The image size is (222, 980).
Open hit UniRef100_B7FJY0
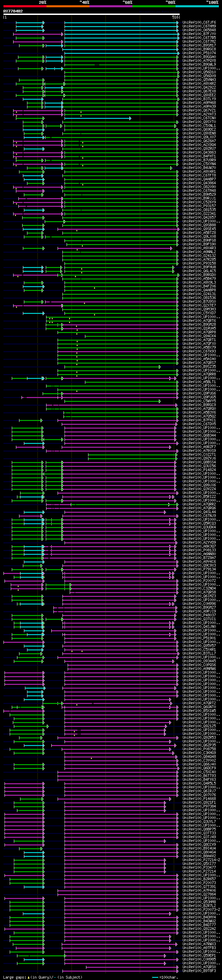pyautogui.click(x=199, y=34)
